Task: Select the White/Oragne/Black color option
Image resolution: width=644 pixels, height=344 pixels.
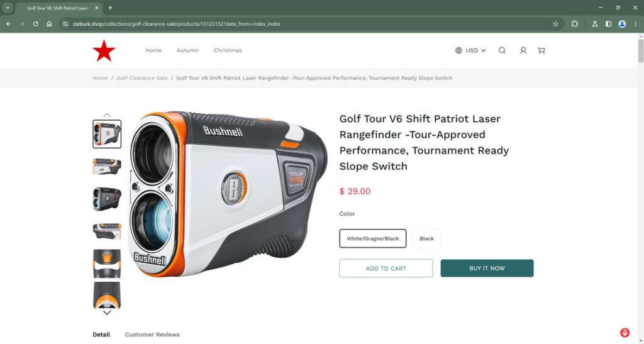Action: [x=372, y=238]
